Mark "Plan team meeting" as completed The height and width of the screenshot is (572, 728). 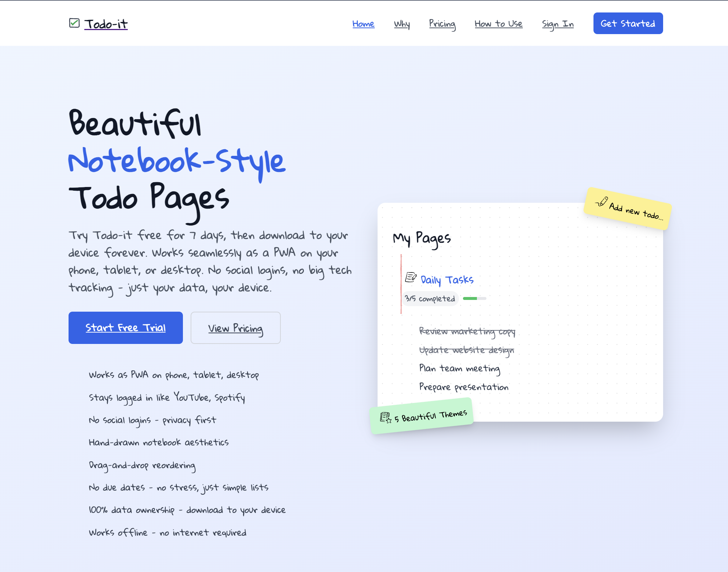(460, 368)
